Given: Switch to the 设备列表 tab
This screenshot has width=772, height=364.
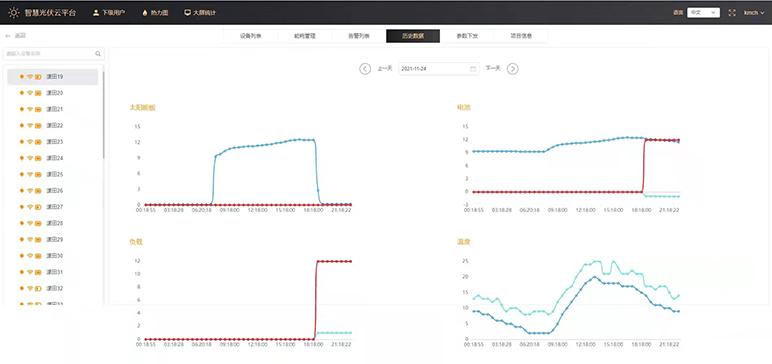Looking at the screenshot, I should coord(251,36).
